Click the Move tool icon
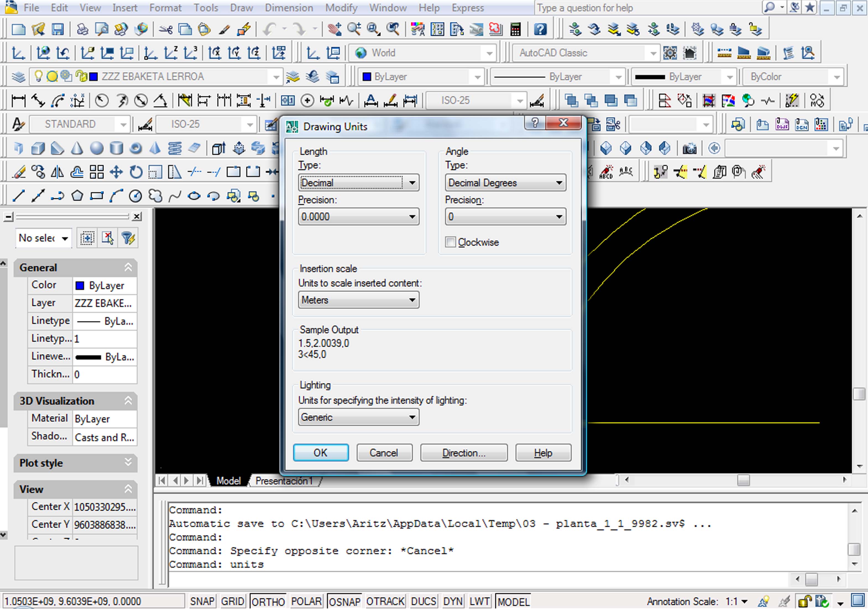 (x=116, y=172)
